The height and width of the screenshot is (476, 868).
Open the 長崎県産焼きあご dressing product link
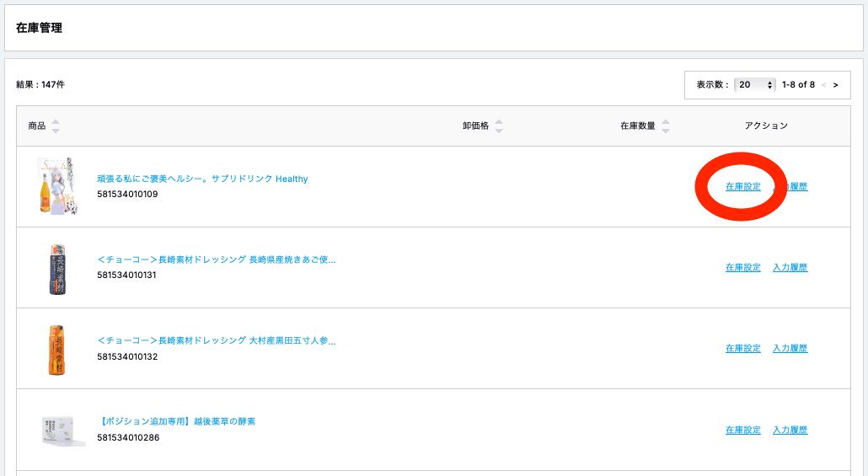pyautogui.click(x=217, y=259)
